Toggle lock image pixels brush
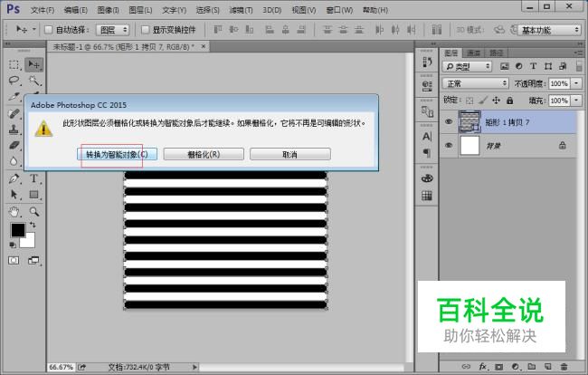This screenshot has height=375, width=588. (x=483, y=101)
